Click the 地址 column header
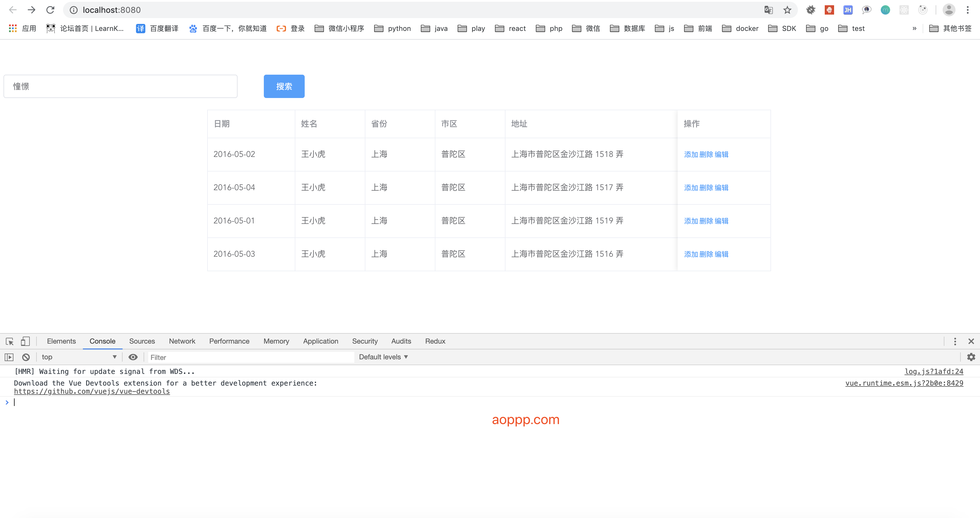The width and height of the screenshot is (980, 518). point(591,124)
